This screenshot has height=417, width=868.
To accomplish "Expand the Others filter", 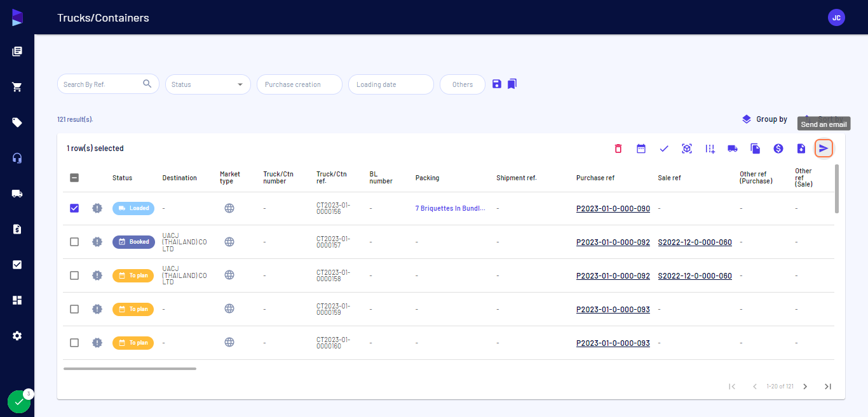I will click(x=463, y=84).
